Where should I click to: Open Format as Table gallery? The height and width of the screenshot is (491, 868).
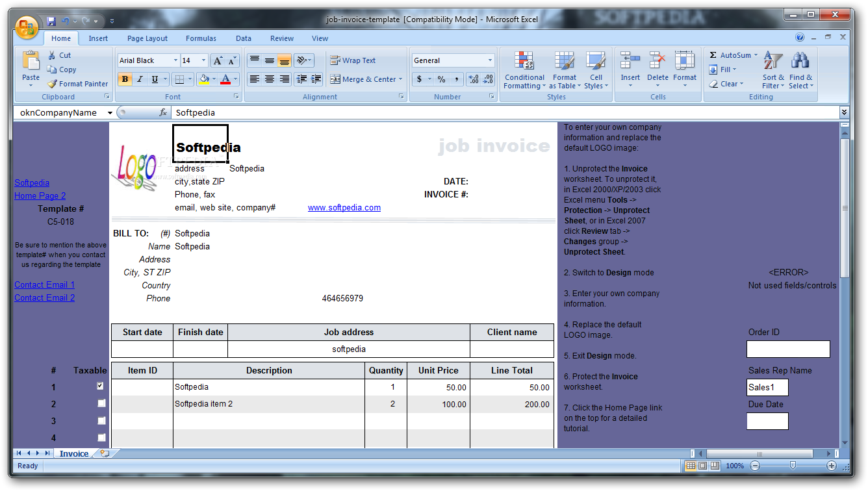coord(565,71)
